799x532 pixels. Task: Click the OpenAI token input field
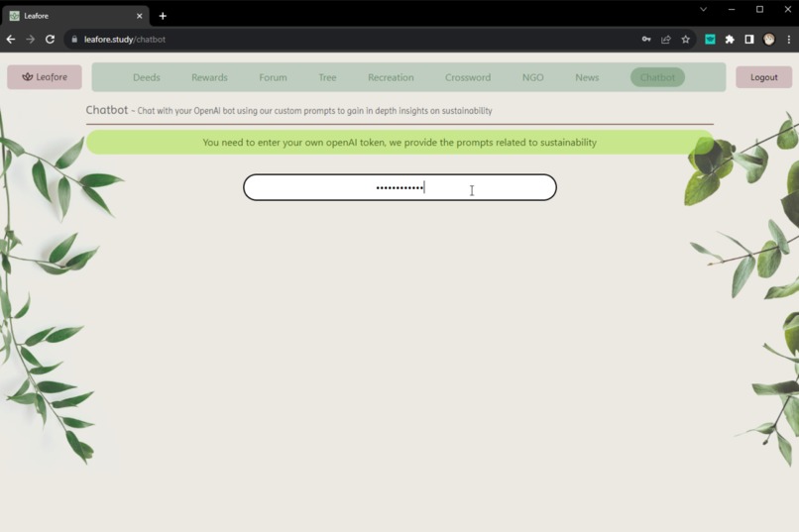(400, 187)
